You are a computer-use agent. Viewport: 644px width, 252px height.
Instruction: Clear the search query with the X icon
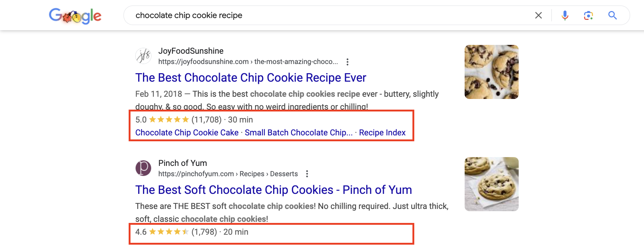click(539, 15)
